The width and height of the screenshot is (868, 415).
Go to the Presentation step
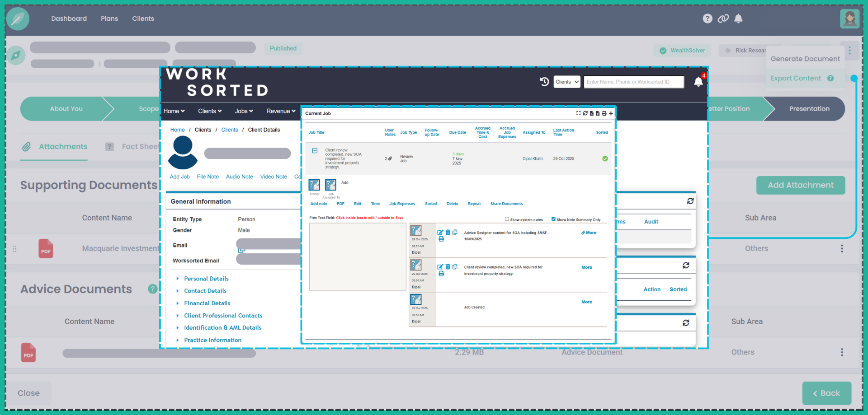pos(809,109)
